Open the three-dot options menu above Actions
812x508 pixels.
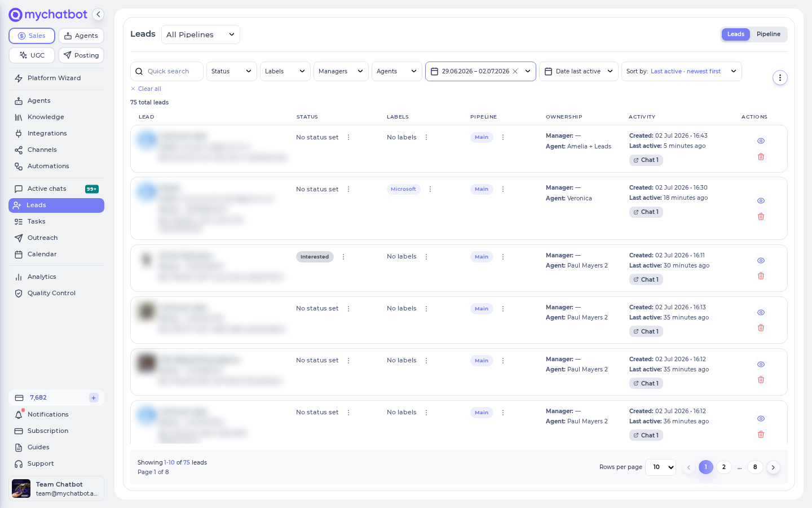[780, 78]
